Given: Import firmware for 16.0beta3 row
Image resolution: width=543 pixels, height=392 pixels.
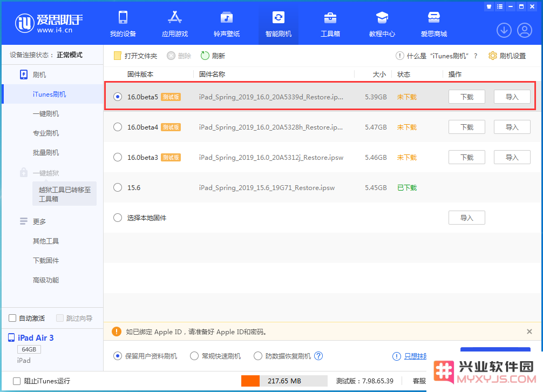Looking at the screenshot, I should [x=512, y=157].
